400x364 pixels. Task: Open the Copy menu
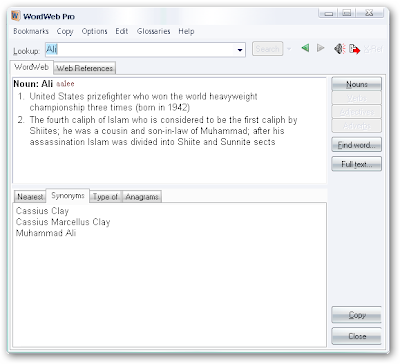point(65,31)
